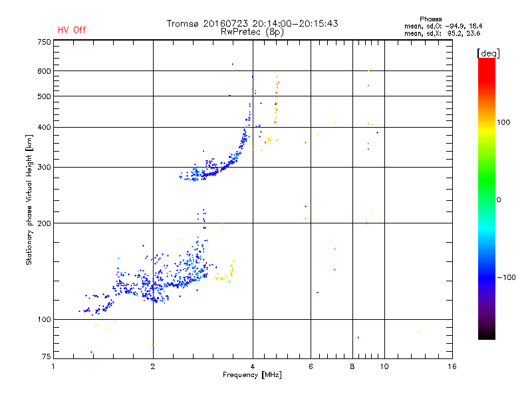The height and width of the screenshot is (399, 532).
Task: Click the x-axis '1' frequency label
Action: coord(53,366)
